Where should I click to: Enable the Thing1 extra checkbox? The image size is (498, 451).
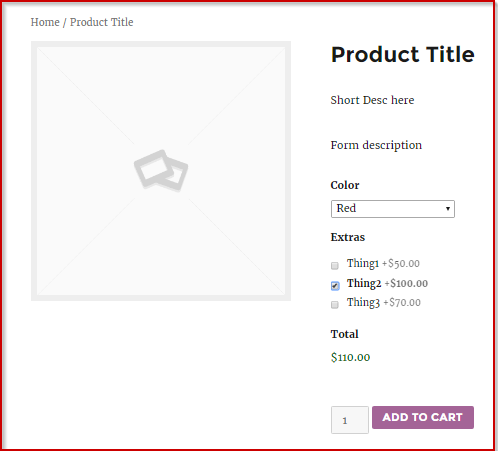click(335, 266)
